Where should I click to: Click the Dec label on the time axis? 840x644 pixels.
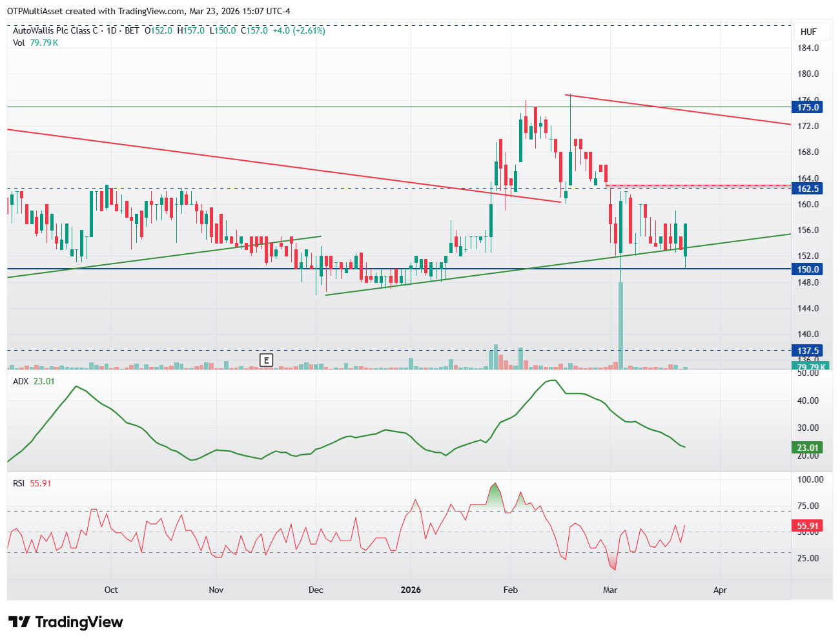coord(316,590)
